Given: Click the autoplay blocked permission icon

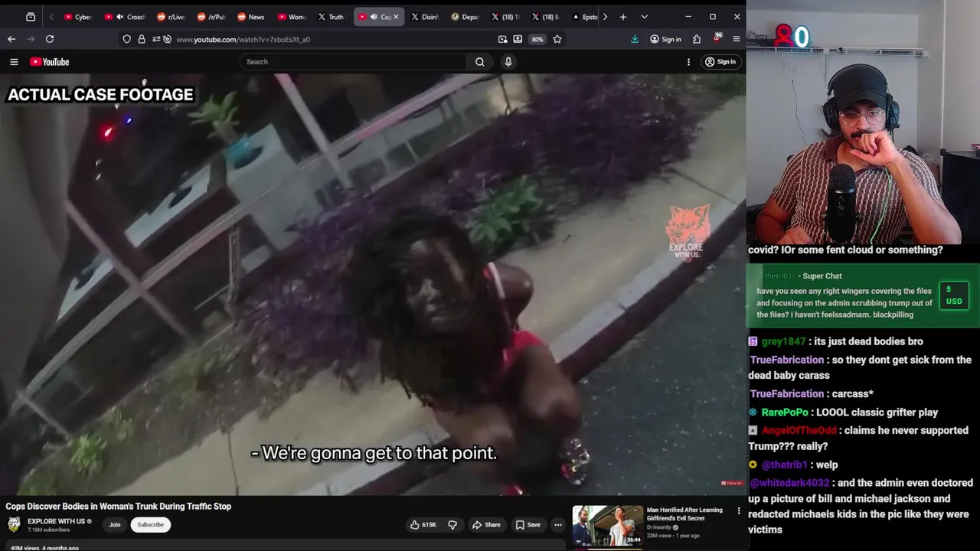Looking at the screenshot, I should [x=167, y=39].
